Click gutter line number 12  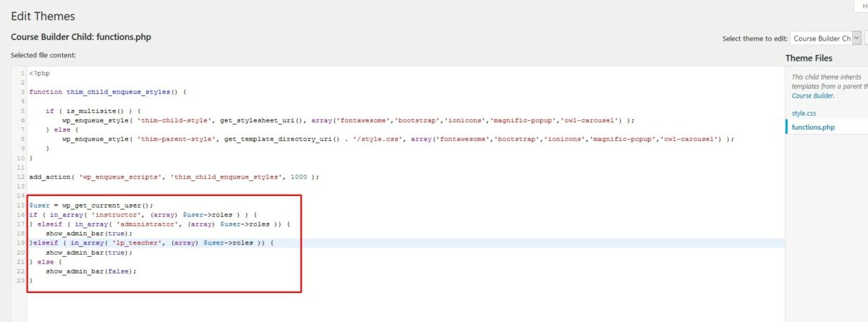(21, 177)
